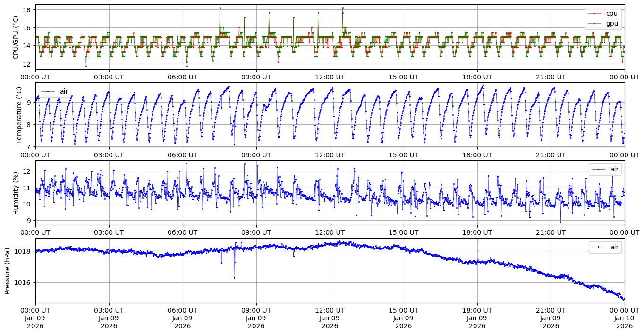The height and width of the screenshot is (334, 644).
Task: Select the "cpu" legend text label
Action: [x=612, y=14]
